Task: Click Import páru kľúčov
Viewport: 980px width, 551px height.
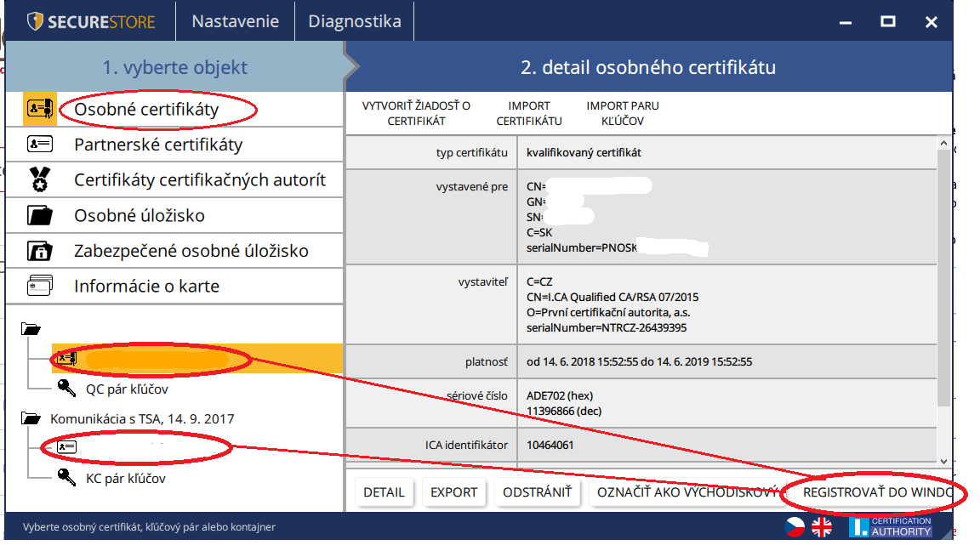Action: 622,113
